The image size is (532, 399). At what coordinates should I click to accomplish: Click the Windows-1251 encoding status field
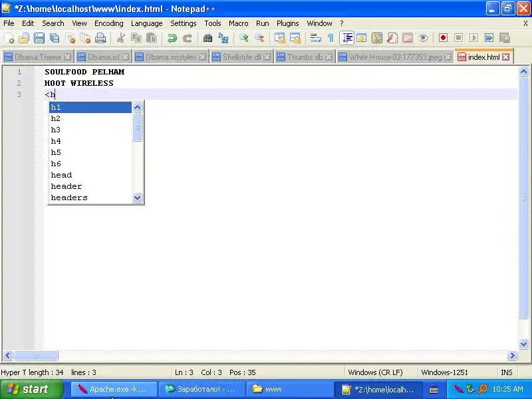457,372
